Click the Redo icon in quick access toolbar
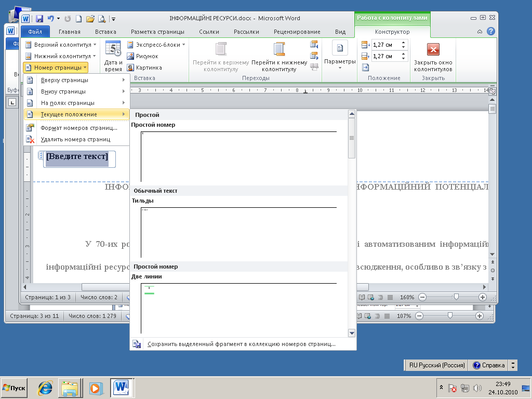This screenshot has width=532, height=399. click(68, 19)
